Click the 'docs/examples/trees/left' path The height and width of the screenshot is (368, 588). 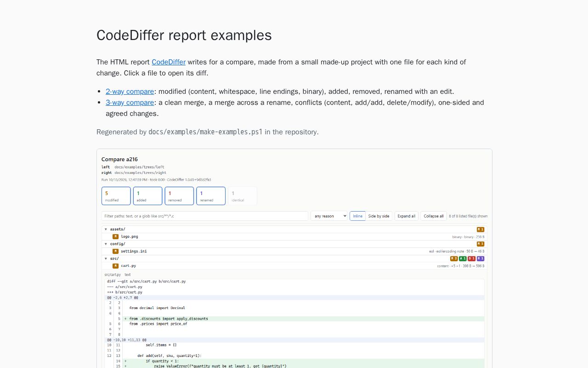tap(139, 167)
